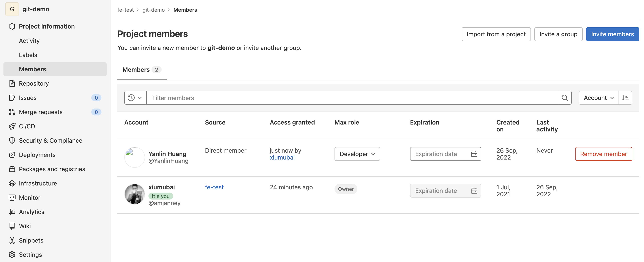
Task: Click the CI/CD rocket icon in sidebar
Action: tap(12, 126)
